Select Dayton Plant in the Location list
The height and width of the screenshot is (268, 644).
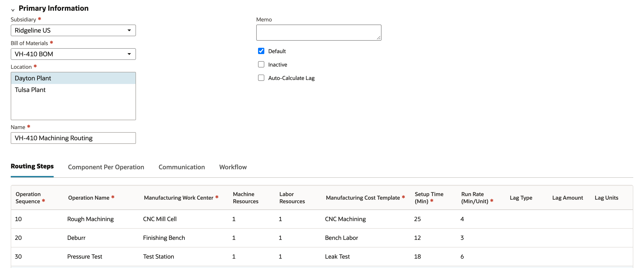pyautogui.click(x=73, y=78)
